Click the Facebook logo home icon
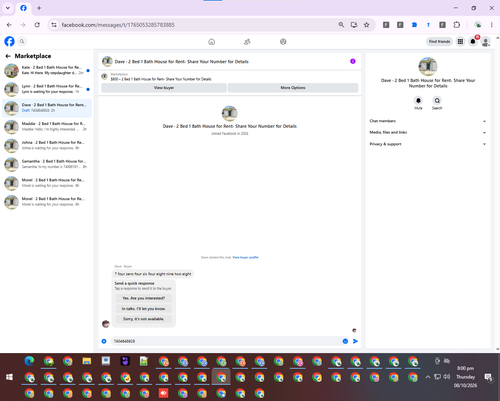This screenshot has height=401, width=500. pos(9,41)
